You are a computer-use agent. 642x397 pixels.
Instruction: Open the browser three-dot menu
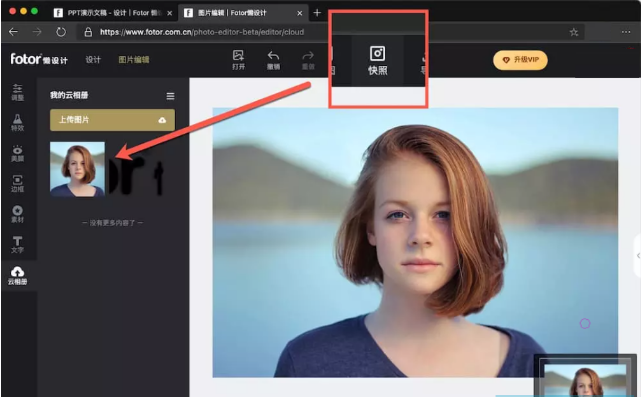626,32
